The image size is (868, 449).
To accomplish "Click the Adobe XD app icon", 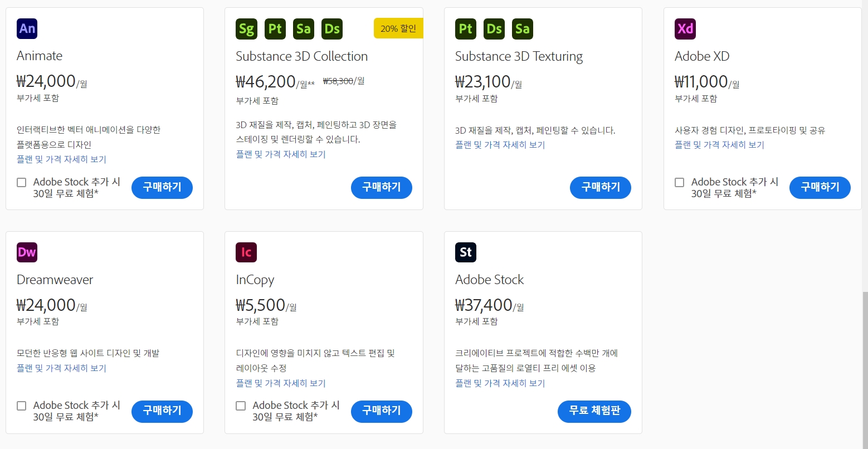I will [685, 28].
